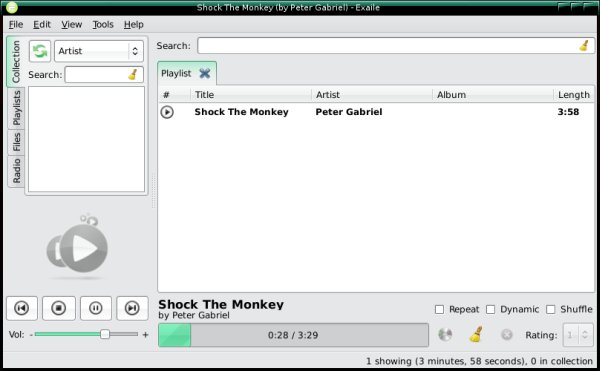Open the Tools menu
The image size is (600, 371).
pos(103,24)
